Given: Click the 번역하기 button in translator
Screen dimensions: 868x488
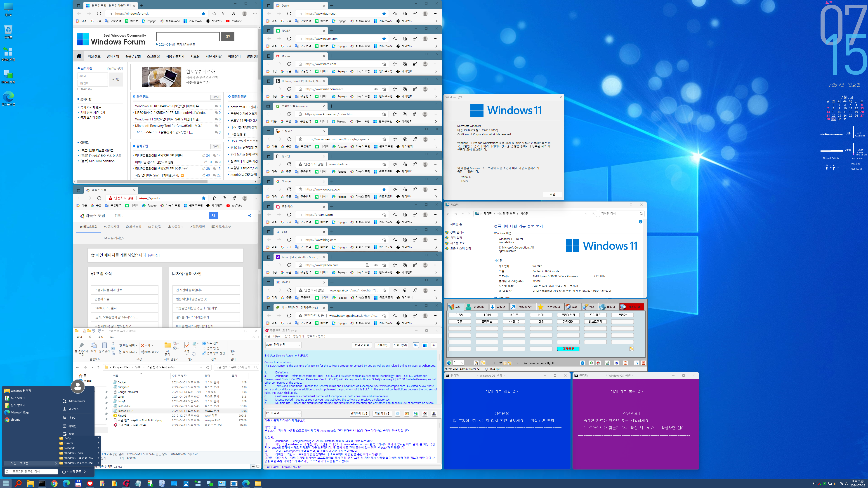Looking at the screenshot, I should click(x=359, y=414).
